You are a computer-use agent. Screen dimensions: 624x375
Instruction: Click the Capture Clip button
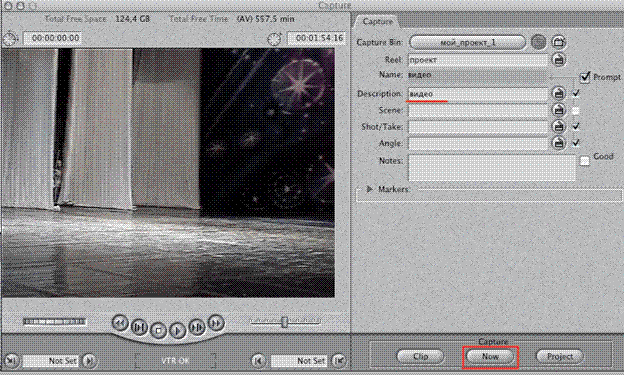(421, 357)
